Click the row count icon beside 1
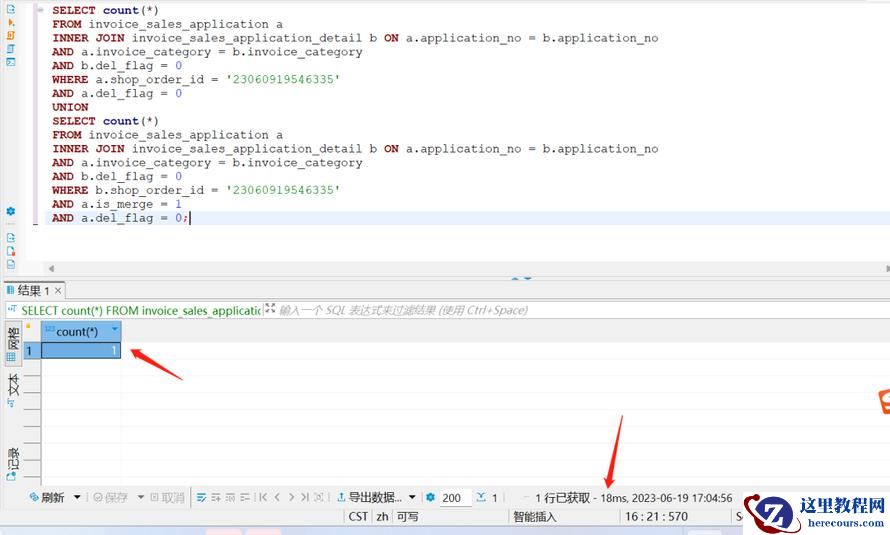The image size is (890, 535). [481, 498]
